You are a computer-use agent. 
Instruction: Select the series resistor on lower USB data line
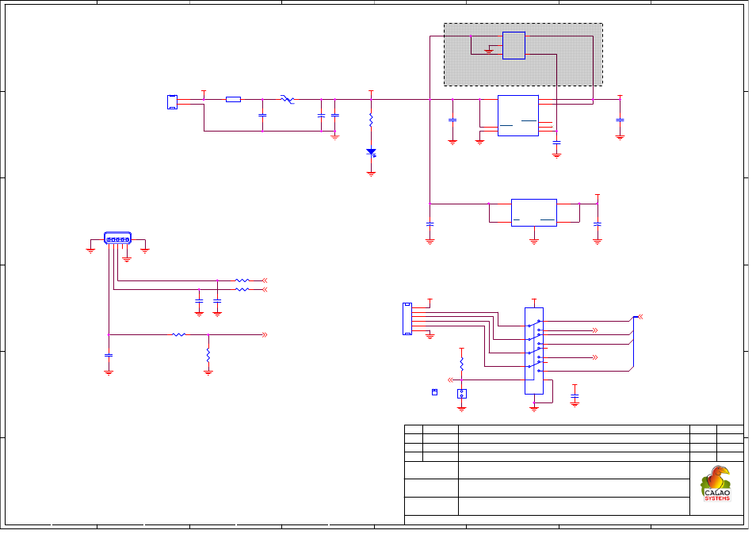click(x=242, y=290)
